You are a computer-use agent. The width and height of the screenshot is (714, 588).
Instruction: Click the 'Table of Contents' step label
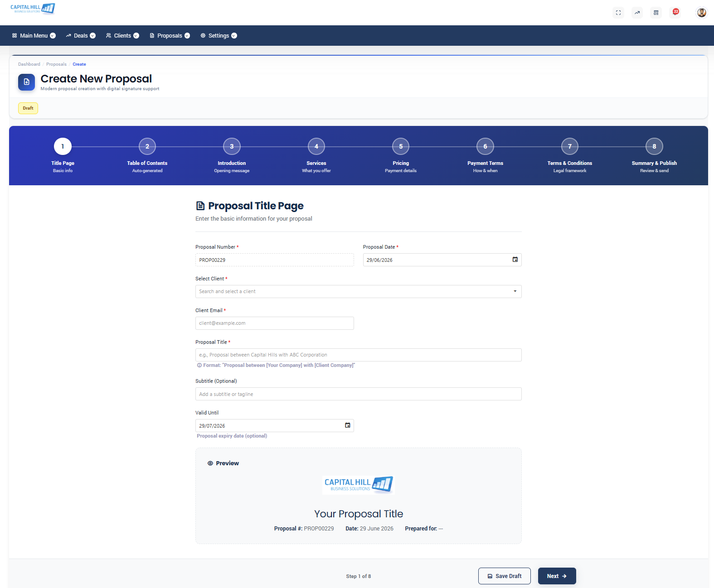(x=147, y=163)
